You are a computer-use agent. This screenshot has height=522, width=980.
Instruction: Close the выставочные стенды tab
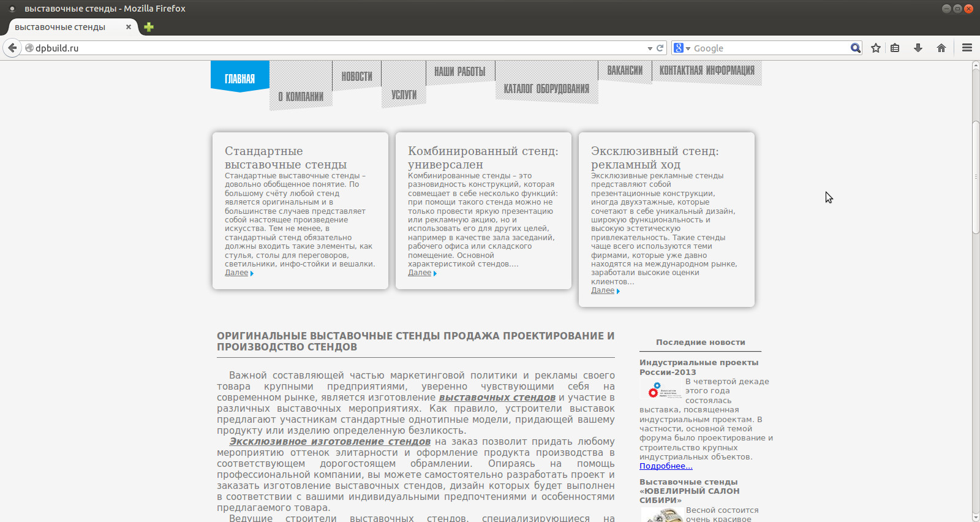click(129, 27)
